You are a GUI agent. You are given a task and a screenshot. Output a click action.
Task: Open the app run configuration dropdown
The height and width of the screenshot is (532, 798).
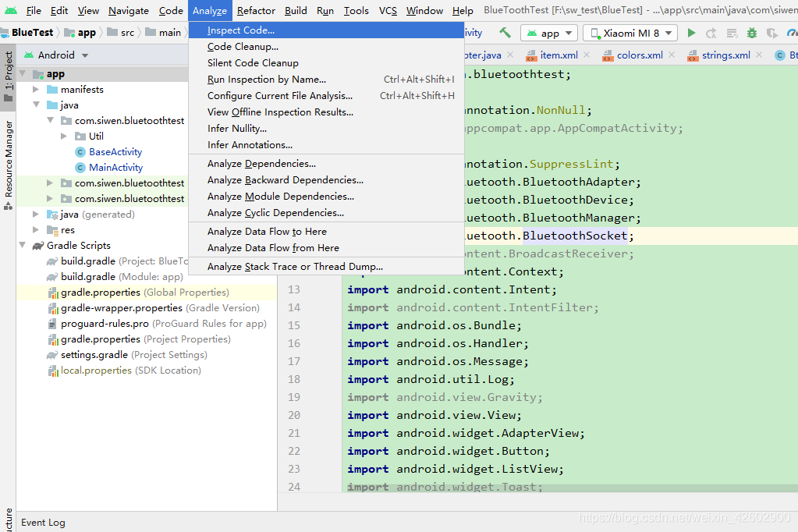tap(549, 33)
